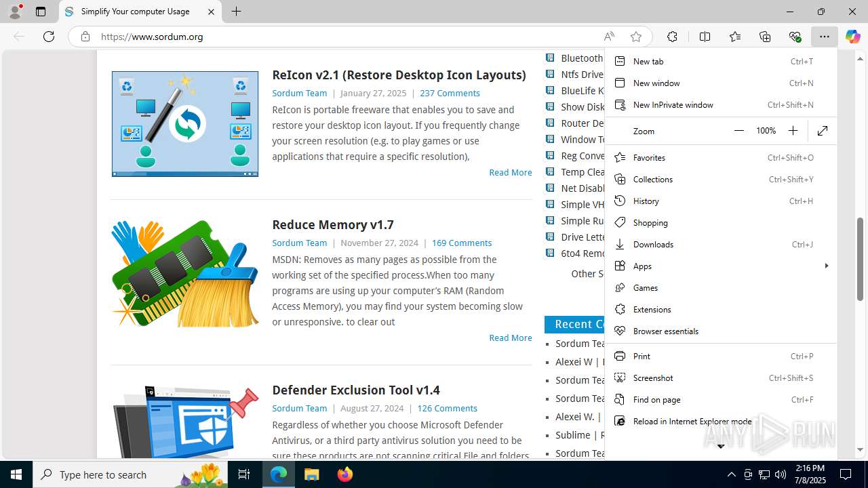Open Browser essentials menu item
This screenshot has height=488, width=868.
(x=721, y=331)
